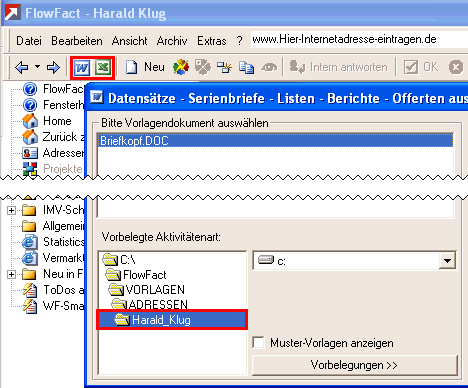Open the ? help menu
The image size is (468, 388).
(239, 41)
